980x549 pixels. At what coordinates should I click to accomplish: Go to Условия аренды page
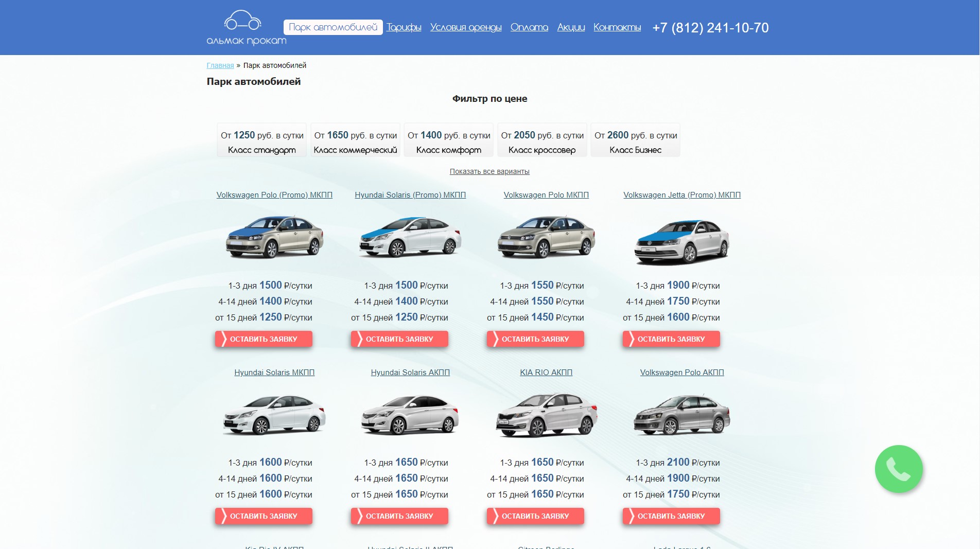(466, 27)
